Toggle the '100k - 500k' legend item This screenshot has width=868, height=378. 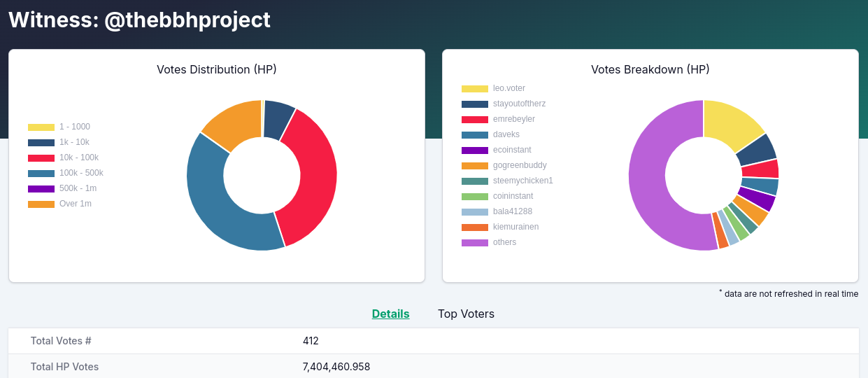[66, 173]
